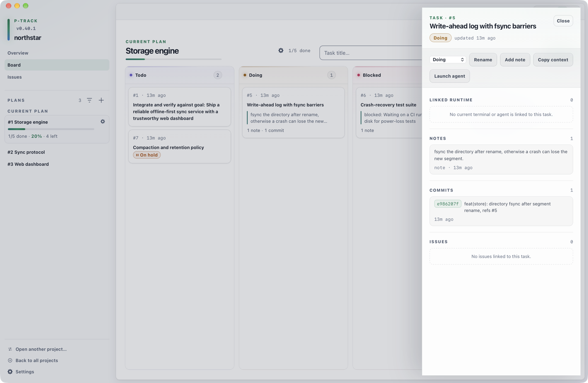Click 'No current terminal or agent' message
This screenshot has height=383, width=588.
pyautogui.click(x=501, y=114)
